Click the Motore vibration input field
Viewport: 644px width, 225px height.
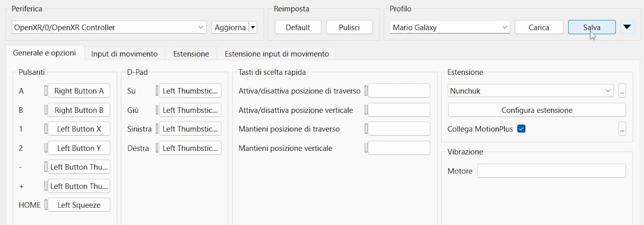[x=551, y=171]
